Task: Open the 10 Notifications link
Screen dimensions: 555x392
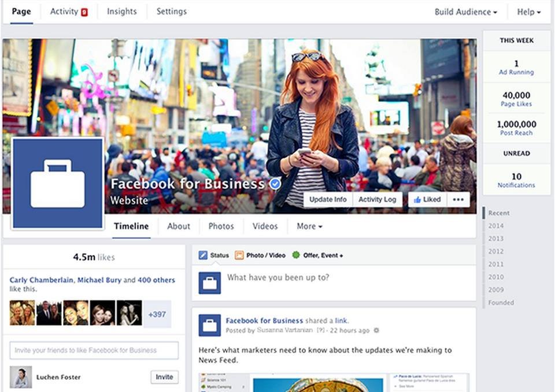Action: (x=516, y=185)
